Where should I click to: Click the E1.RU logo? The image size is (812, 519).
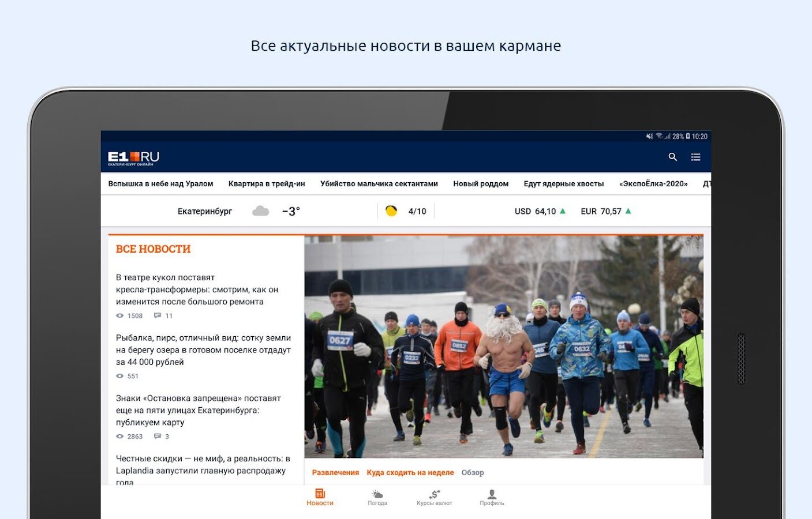[133, 158]
